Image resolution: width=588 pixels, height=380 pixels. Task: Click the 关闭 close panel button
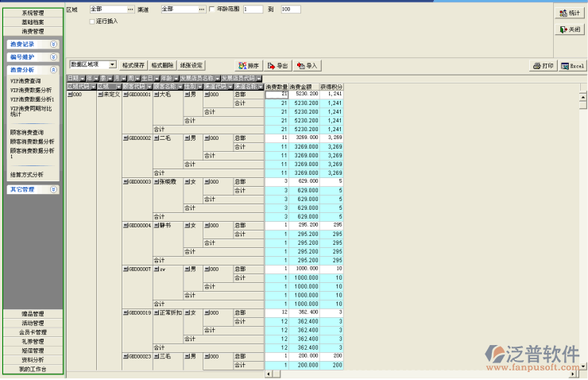click(570, 29)
